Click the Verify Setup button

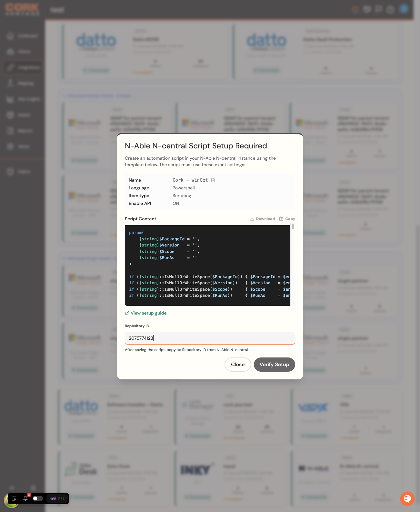point(275,365)
